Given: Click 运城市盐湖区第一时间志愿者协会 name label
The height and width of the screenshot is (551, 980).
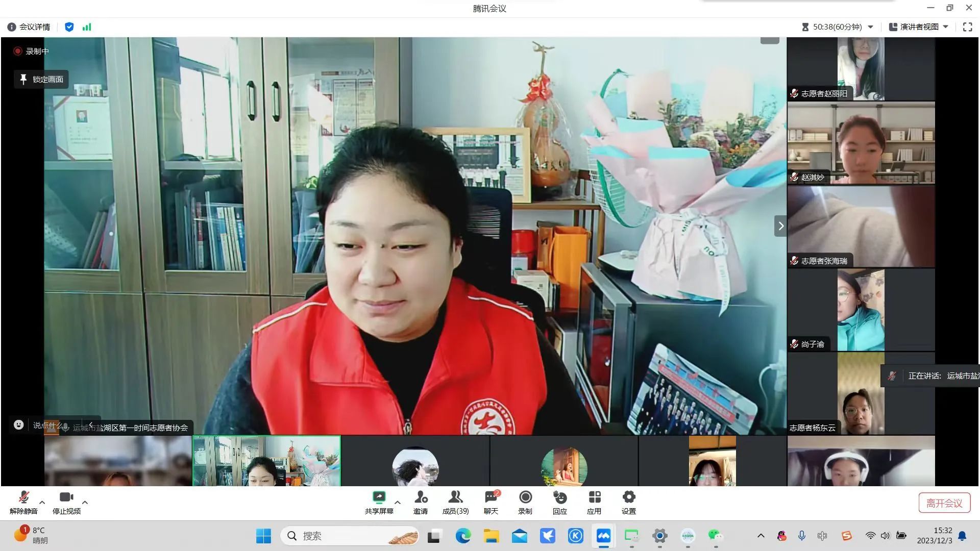Looking at the screenshot, I should tap(130, 428).
